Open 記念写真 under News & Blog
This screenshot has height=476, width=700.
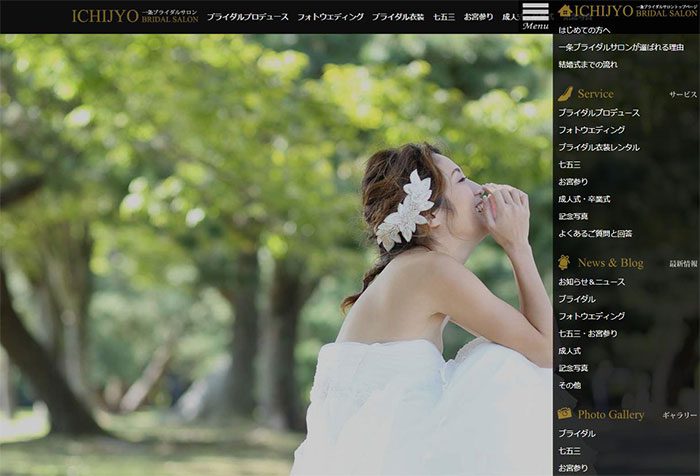(573, 368)
